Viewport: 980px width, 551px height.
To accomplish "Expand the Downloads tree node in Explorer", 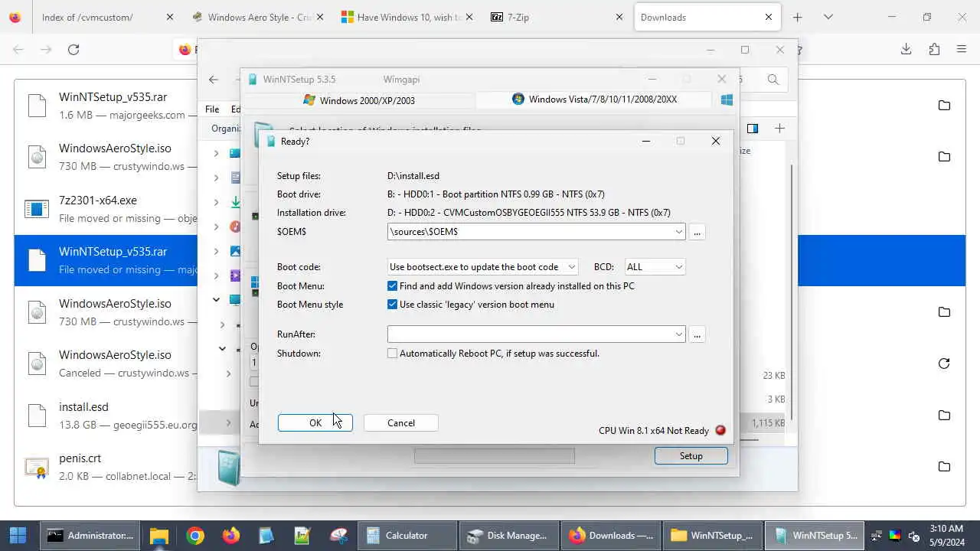I will coord(216,202).
